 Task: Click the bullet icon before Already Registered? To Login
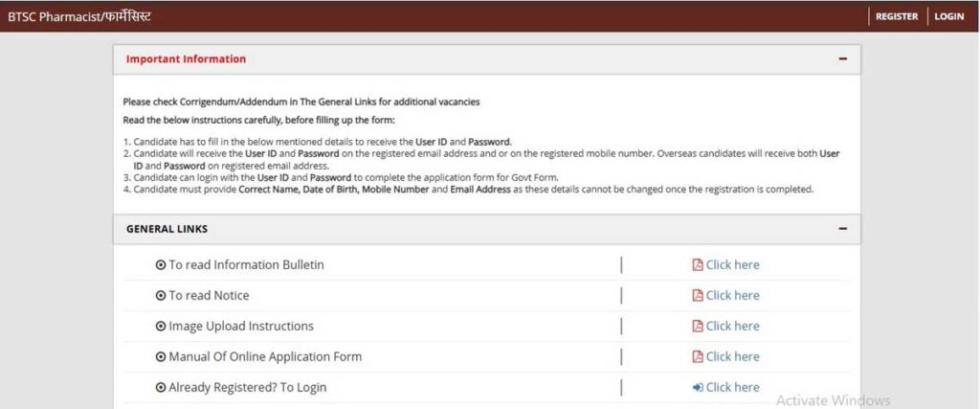point(161,388)
